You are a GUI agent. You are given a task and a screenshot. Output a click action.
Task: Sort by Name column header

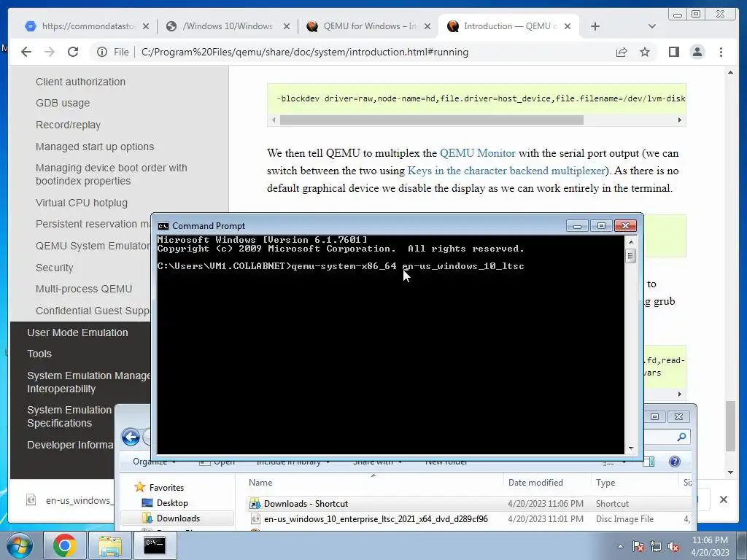pos(374,483)
